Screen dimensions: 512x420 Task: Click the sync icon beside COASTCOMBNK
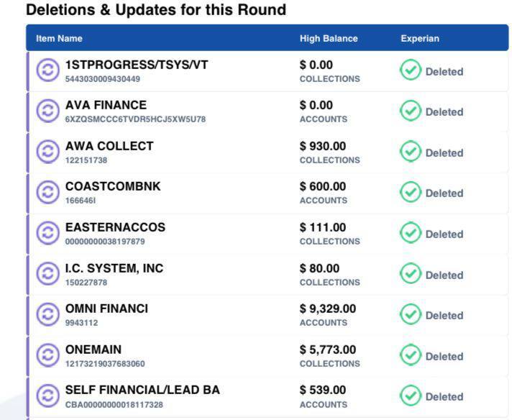[47, 193]
